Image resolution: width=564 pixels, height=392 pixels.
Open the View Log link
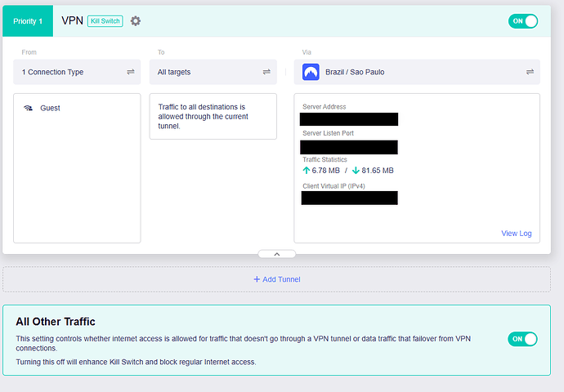[x=516, y=234]
